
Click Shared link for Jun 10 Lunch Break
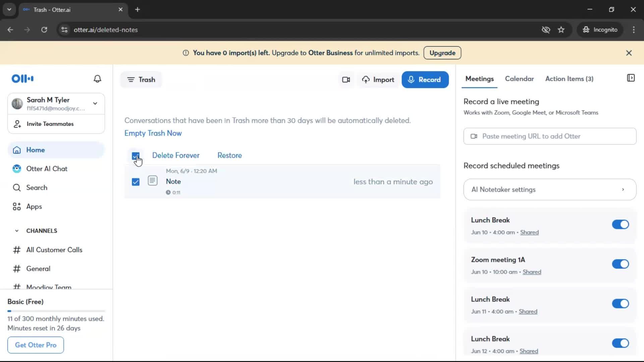[x=529, y=233]
